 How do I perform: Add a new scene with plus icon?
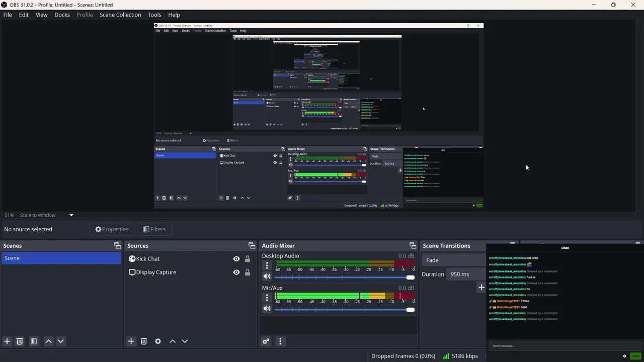(7, 341)
